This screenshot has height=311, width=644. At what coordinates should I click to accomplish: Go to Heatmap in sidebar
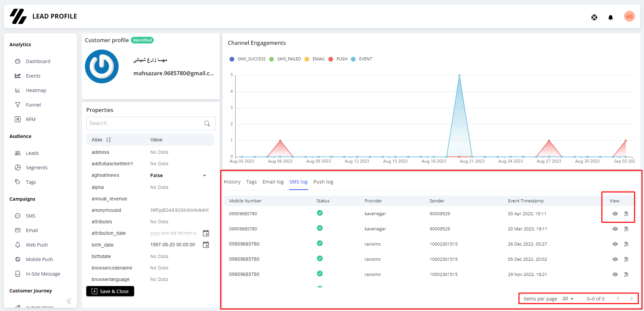pos(36,90)
